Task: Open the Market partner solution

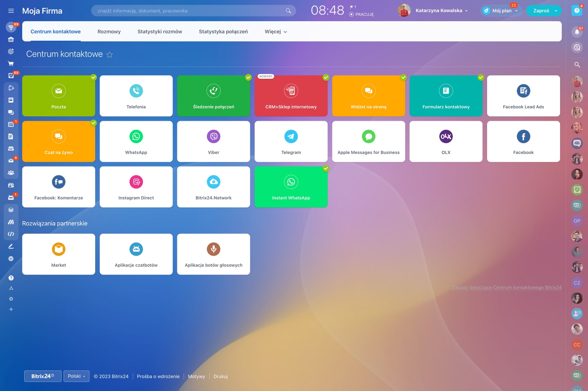Action: (59, 254)
